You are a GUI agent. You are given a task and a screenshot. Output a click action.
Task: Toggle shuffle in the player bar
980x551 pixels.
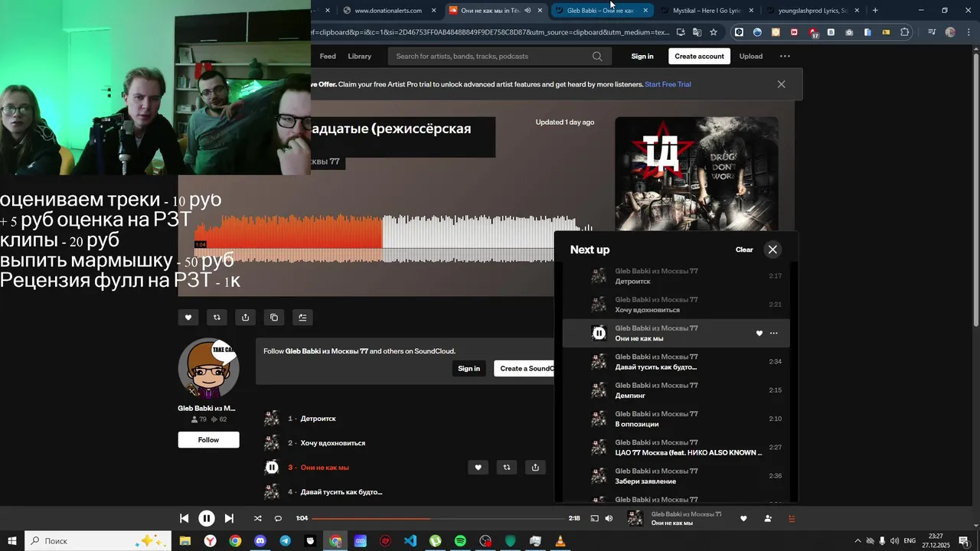257,518
